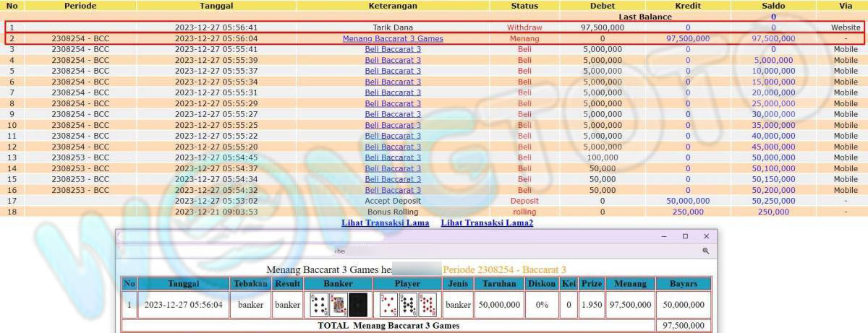
Task: Open Beli Baccarat 3 link dated 05:54:45
Action: [393, 157]
